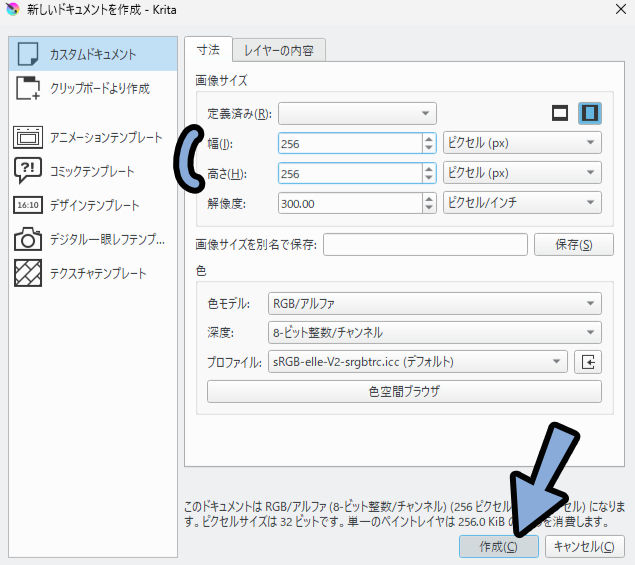Expand the depth dropdown (8-ビット整数/チャンネル)

pyautogui.click(x=435, y=333)
